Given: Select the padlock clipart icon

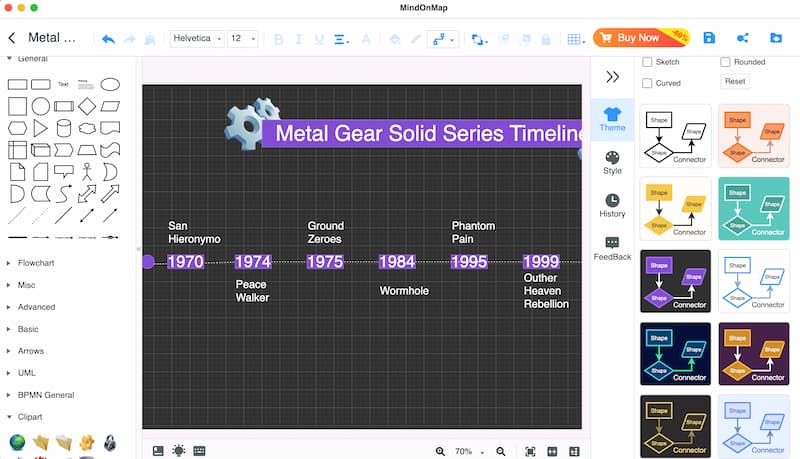Looking at the screenshot, I should click(110, 443).
